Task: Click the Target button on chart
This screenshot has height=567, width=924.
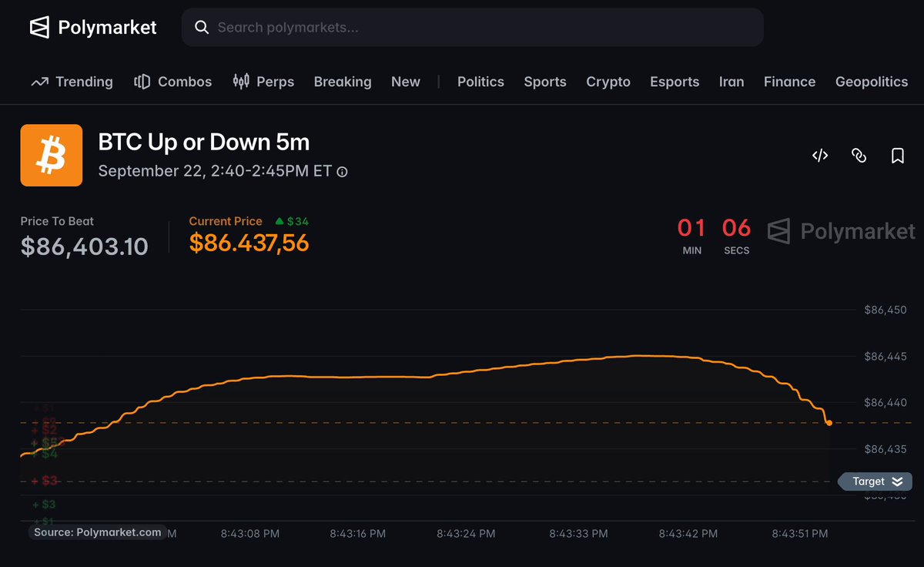Action: [x=876, y=481]
